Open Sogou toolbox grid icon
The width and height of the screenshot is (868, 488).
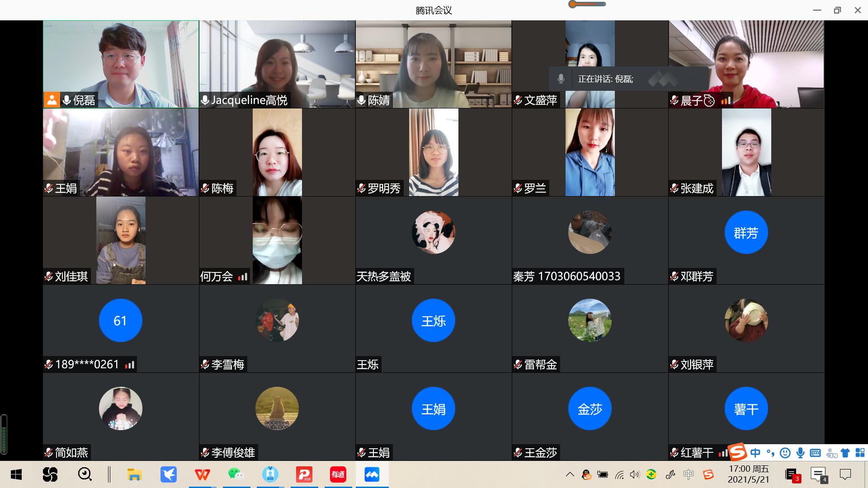pyautogui.click(x=860, y=452)
